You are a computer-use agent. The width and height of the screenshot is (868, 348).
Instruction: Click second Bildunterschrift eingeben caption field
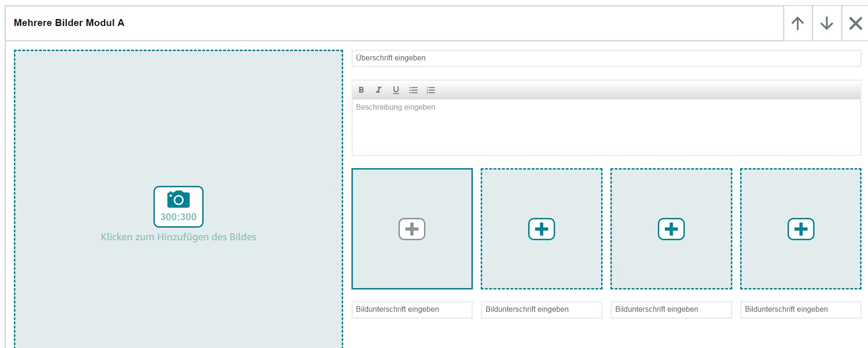(542, 309)
